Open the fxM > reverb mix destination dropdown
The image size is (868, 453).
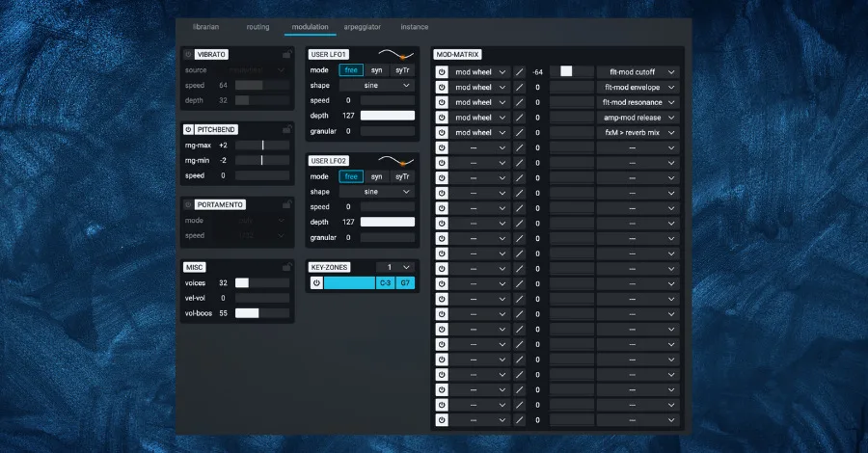tap(637, 133)
